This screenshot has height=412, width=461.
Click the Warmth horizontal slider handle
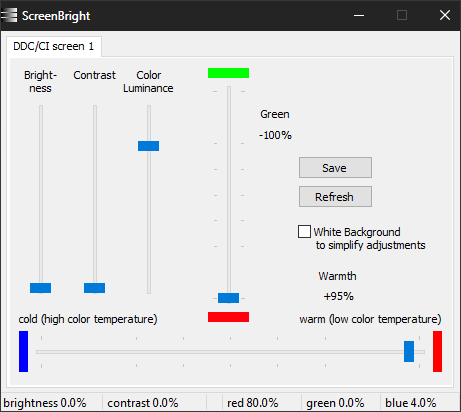409,351
